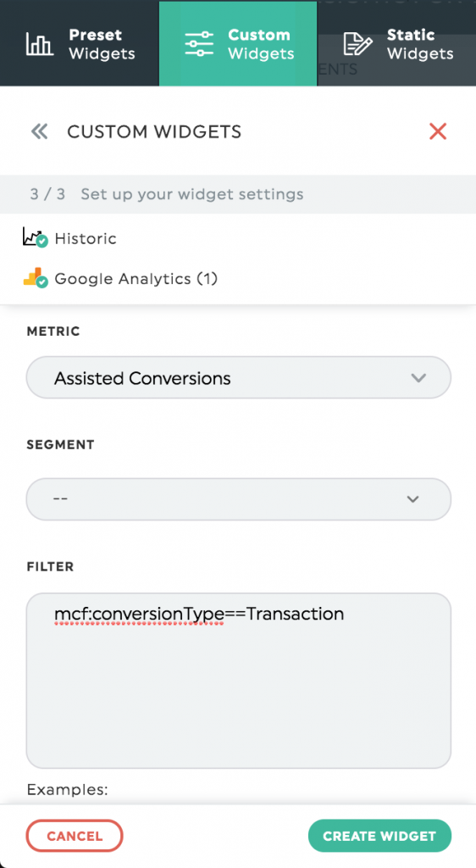The width and height of the screenshot is (476, 868).
Task: Select the Custom Widgets tab
Action: [238, 44]
